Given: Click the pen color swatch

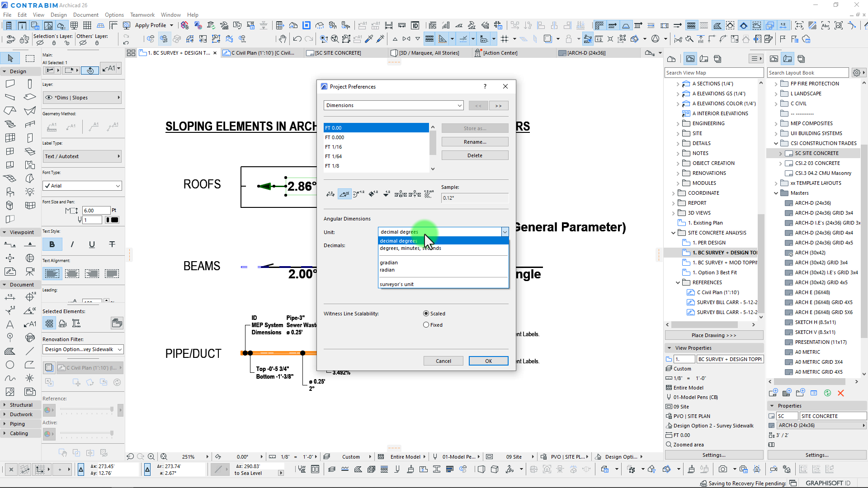Looking at the screenshot, I should (112, 220).
